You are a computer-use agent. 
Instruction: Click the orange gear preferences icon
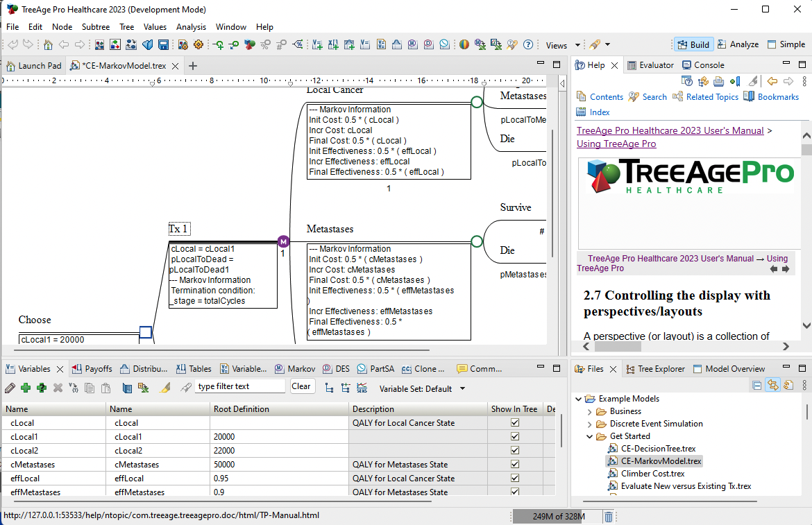198,45
